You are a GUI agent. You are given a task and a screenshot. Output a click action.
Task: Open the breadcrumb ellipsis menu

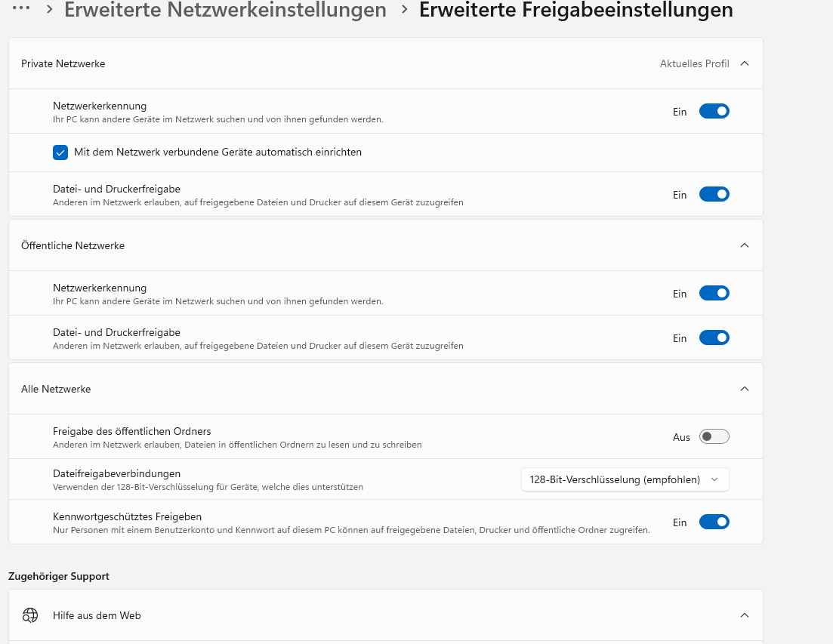(21, 8)
